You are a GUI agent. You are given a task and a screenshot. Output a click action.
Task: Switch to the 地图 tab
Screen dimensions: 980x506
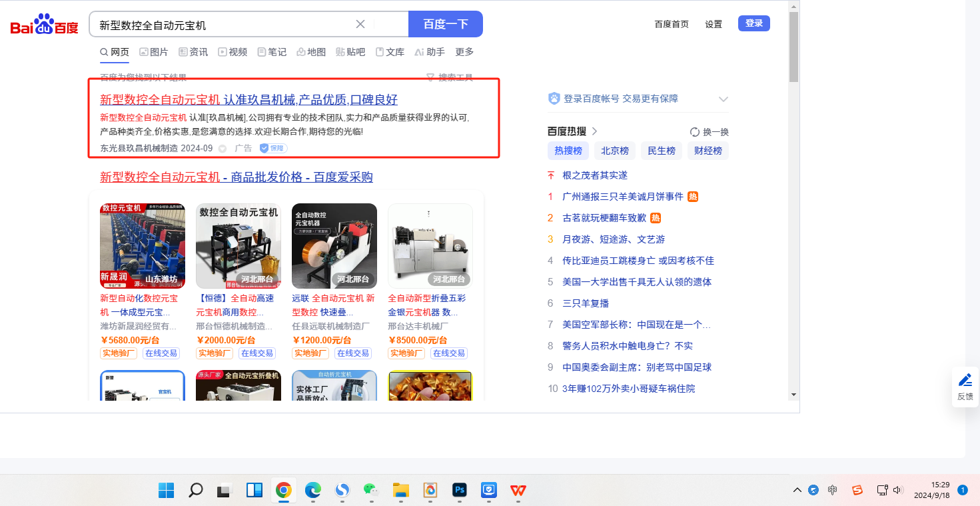pos(311,52)
